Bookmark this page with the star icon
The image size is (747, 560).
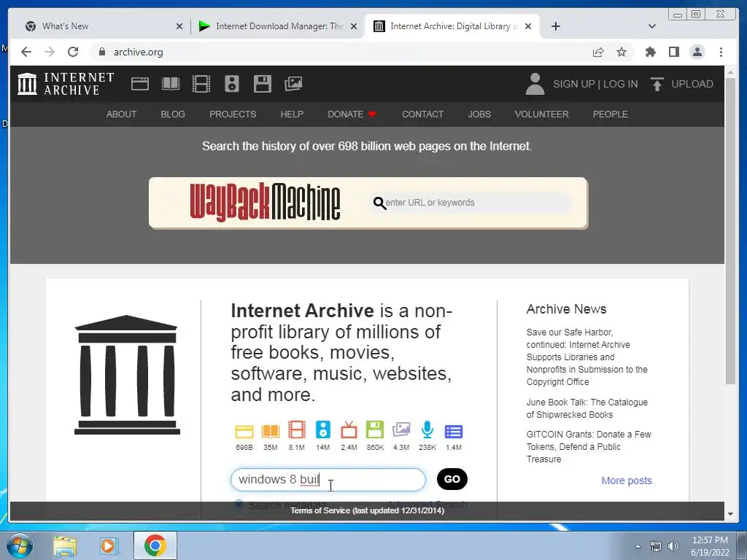point(622,52)
